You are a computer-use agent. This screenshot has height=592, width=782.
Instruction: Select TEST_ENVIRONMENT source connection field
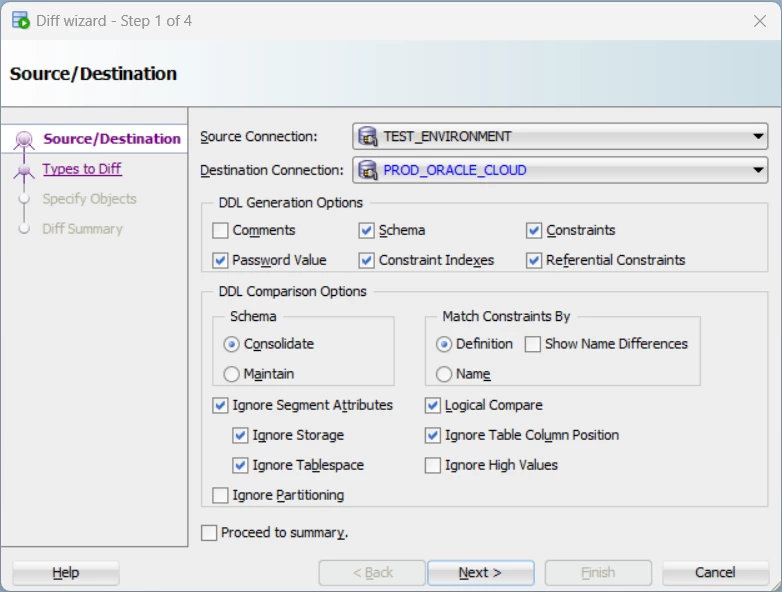(x=560, y=137)
